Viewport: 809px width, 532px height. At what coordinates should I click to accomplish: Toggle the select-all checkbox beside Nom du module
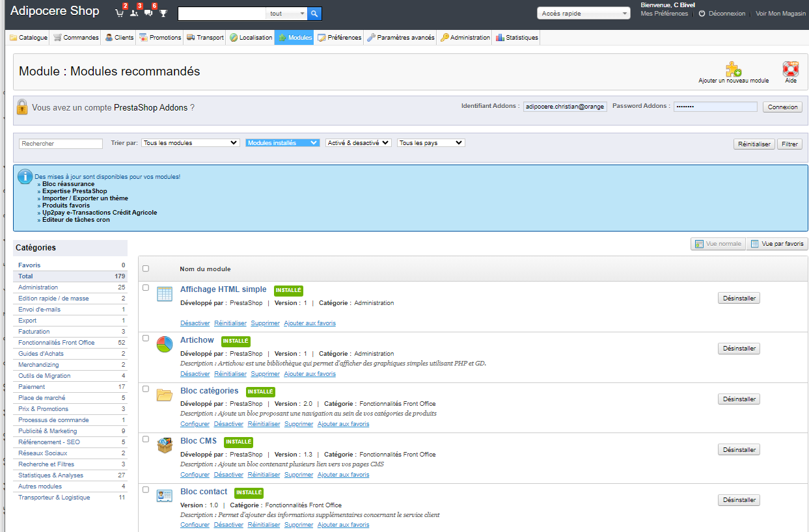146,269
